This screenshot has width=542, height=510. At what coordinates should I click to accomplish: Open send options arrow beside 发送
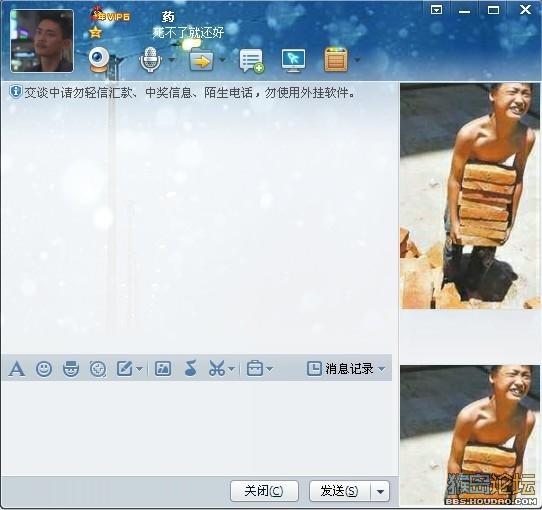point(380,491)
